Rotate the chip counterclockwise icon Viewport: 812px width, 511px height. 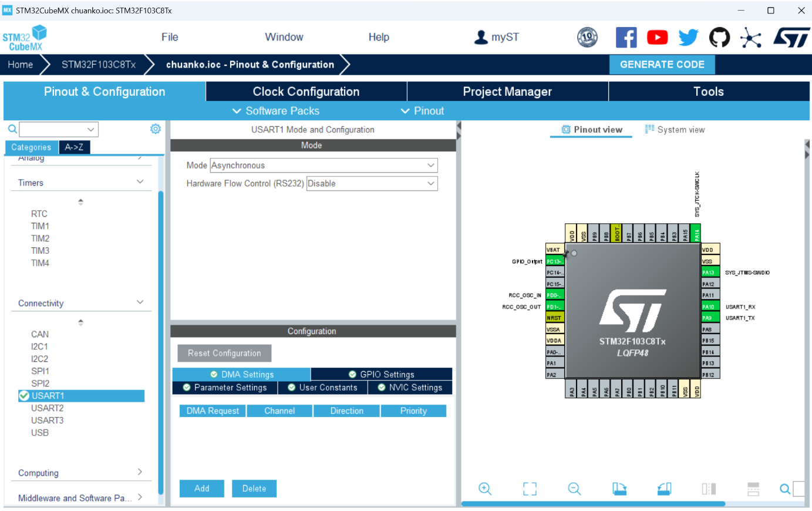[664, 489]
